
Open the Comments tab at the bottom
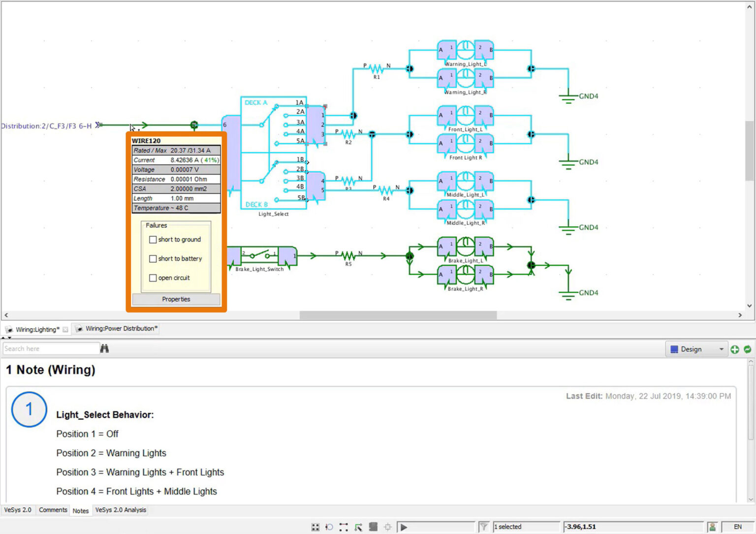(x=53, y=510)
